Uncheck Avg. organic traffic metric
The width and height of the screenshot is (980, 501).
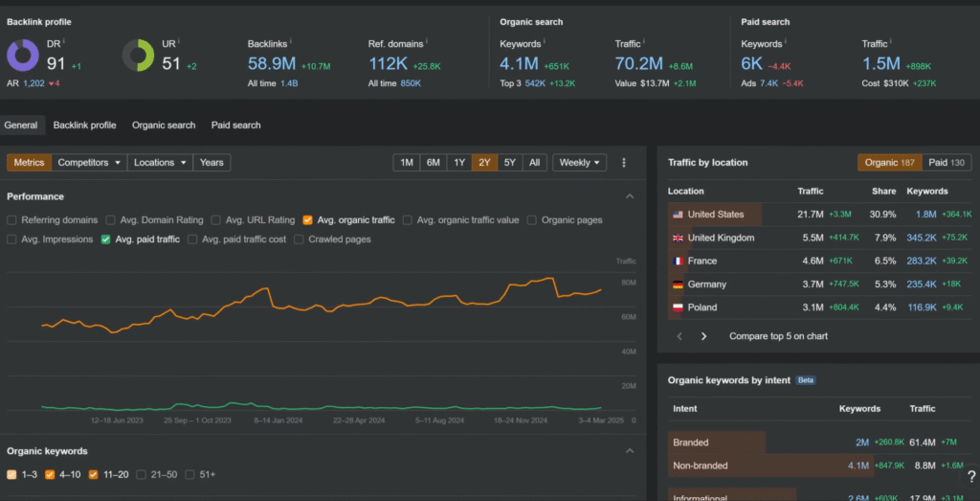point(307,220)
